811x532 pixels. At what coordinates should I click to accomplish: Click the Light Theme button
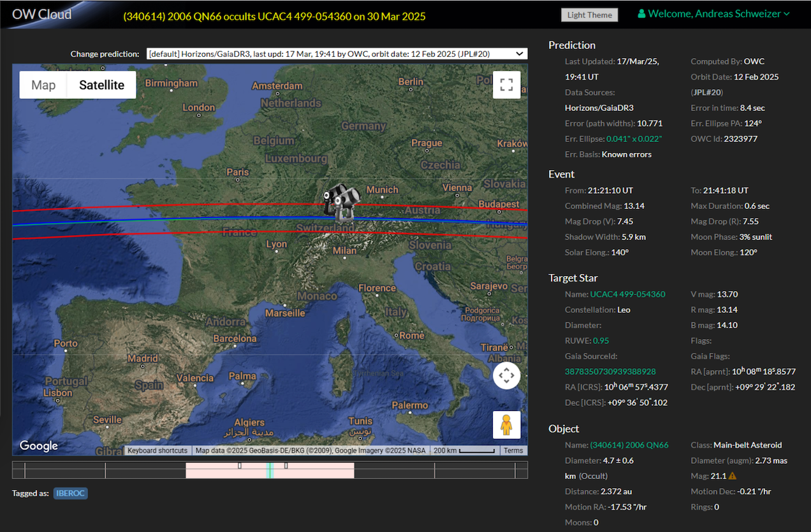tap(590, 15)
